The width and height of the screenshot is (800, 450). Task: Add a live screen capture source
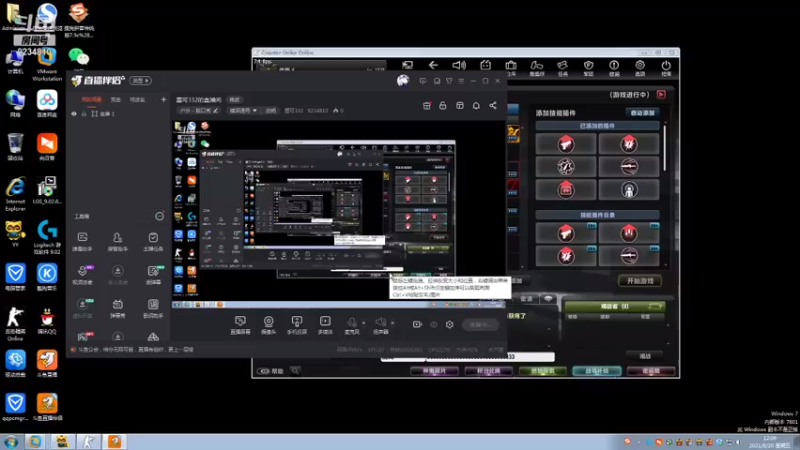coord(240,324)
